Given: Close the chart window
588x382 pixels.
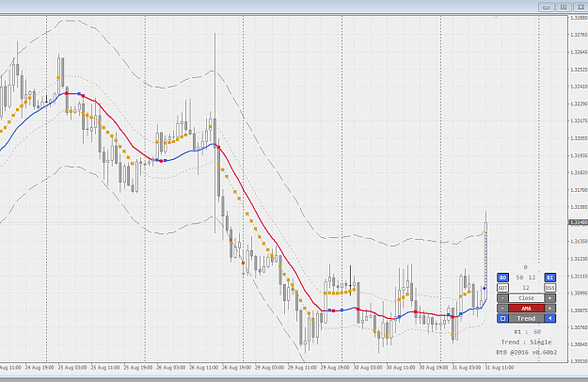Looking at the screenshot, I should [580, 8].
